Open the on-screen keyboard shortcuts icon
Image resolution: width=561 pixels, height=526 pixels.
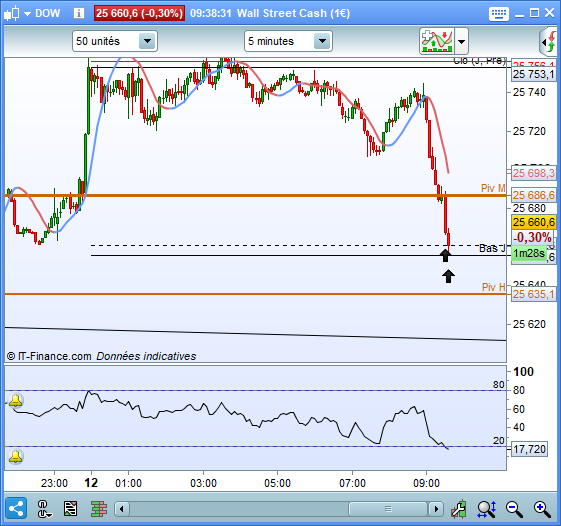(498, 14)
